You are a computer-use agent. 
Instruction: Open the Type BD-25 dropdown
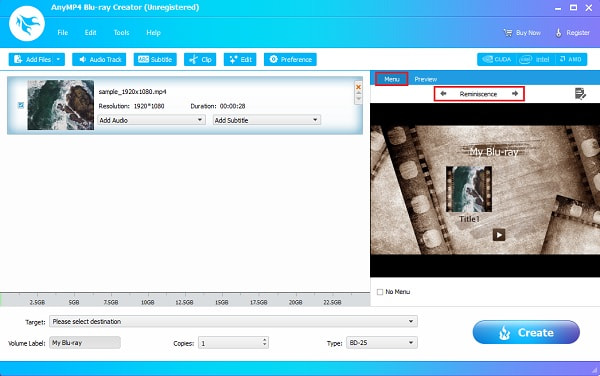[x=382, y=343]
